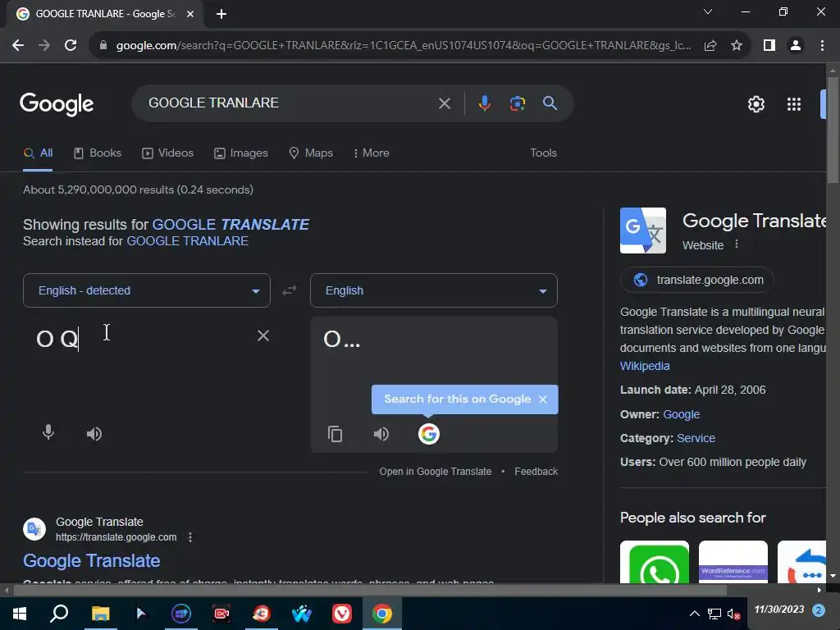The image size is (840, 630).
Task: Click the vertical page scrollbar
Action: (x=833, y=130)
